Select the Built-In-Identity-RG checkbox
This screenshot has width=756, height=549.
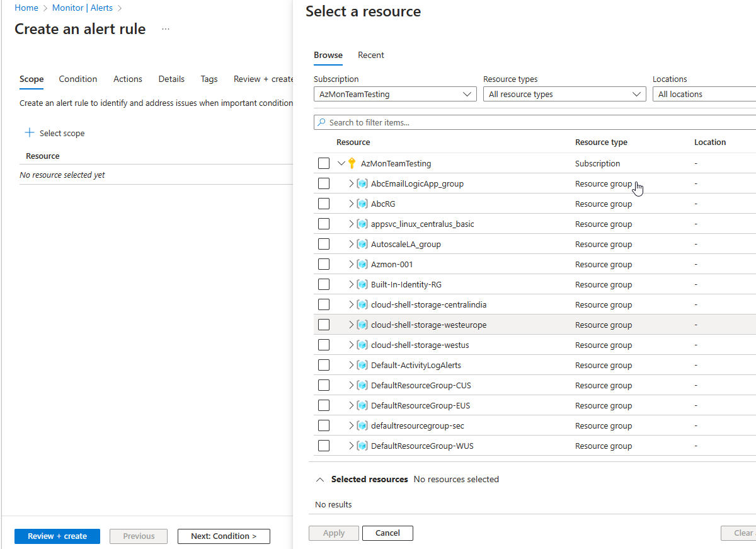coord(324,284)
